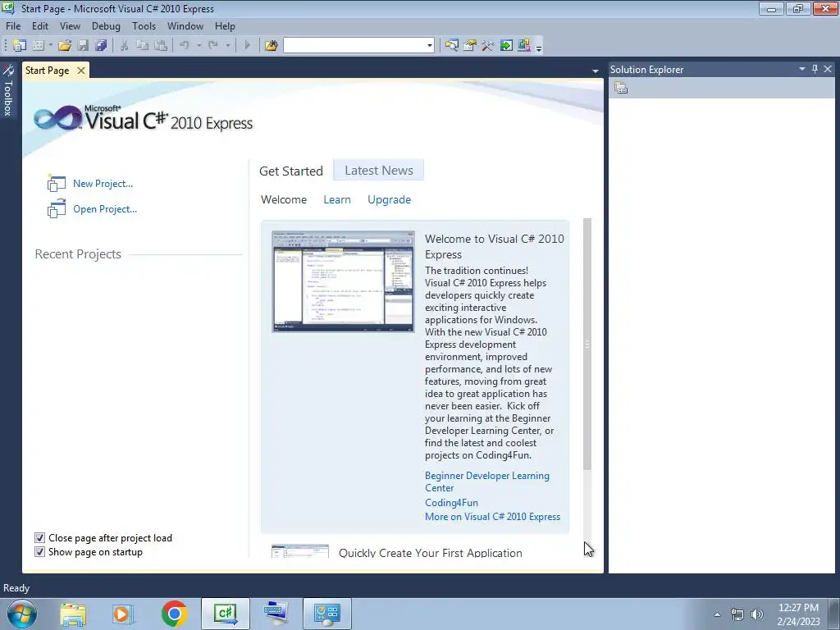
Task: Click the Save All toolbar icon
Action: [101, 46]
